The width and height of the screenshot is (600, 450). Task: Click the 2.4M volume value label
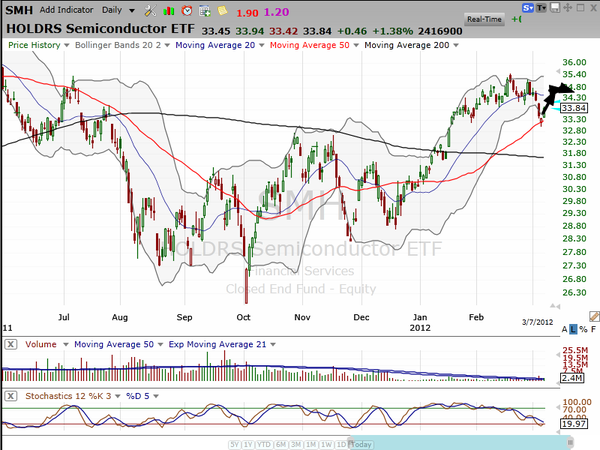(572, 378)
